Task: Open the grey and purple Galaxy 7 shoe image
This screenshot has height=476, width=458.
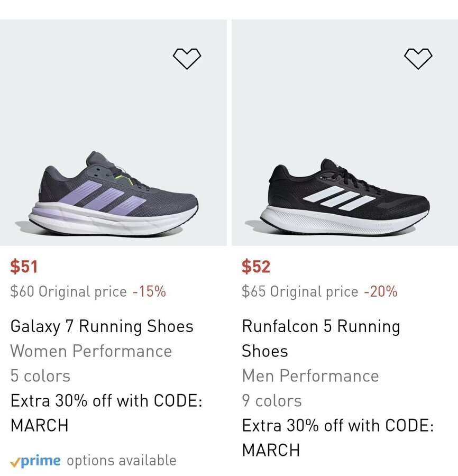Action: (x=113, y=195)
